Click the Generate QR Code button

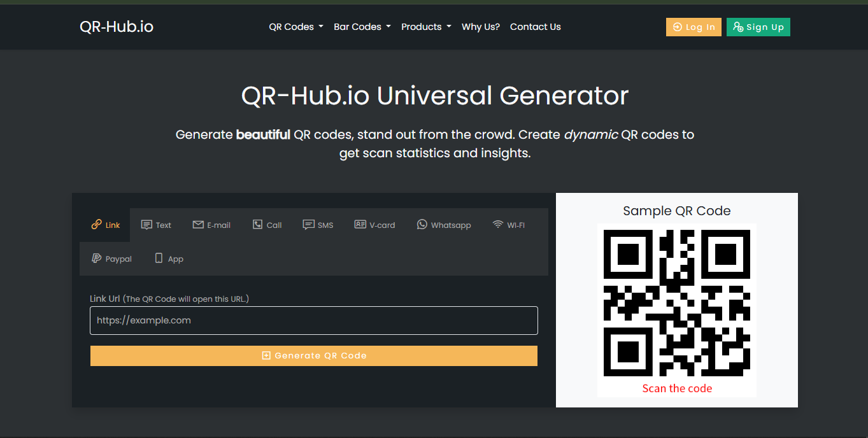(x=314, y=356)
